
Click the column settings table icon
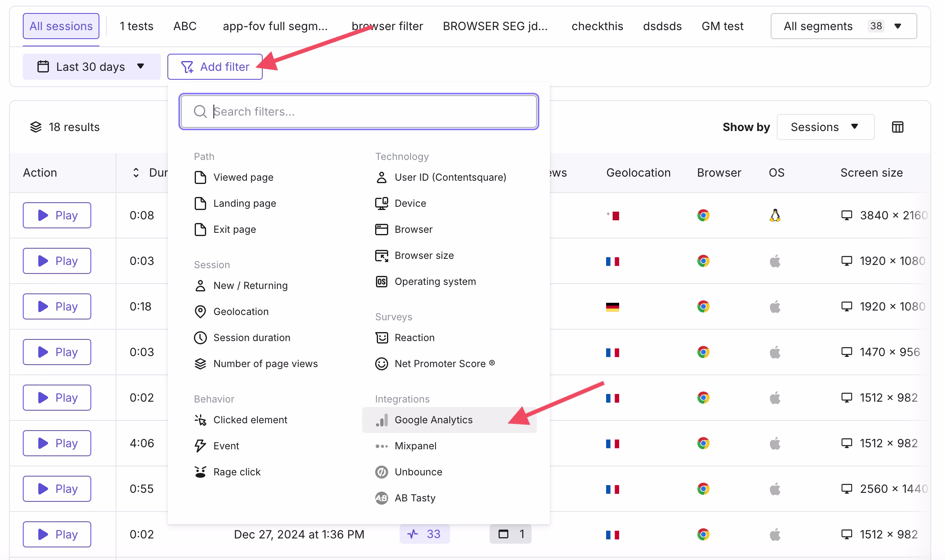click(897, 127)
